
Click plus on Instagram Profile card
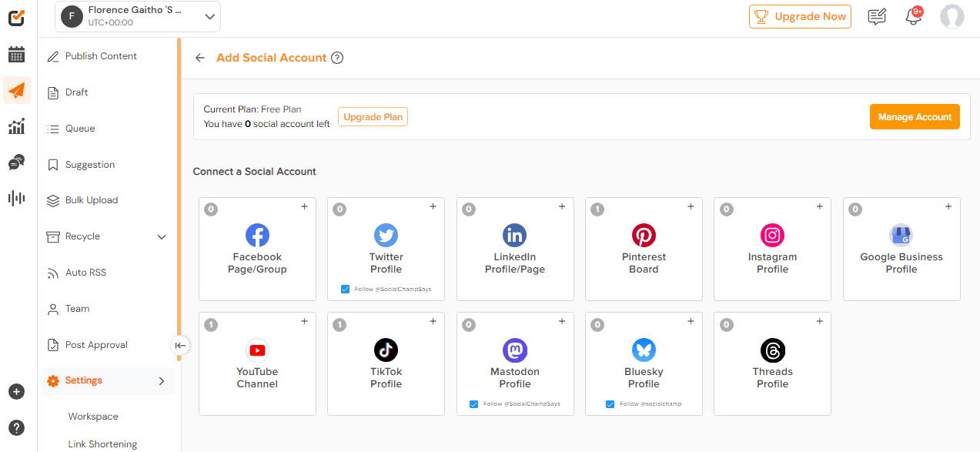coord(819,206)
